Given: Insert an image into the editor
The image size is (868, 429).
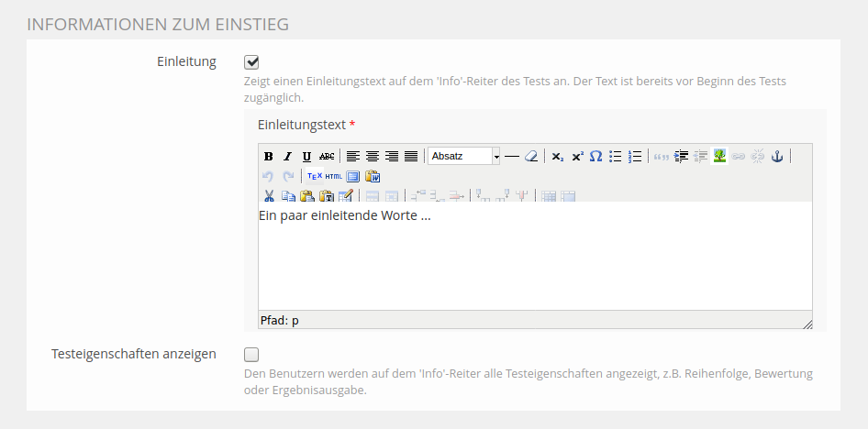Looking at the screenshot, I should [x=720, y=157].
